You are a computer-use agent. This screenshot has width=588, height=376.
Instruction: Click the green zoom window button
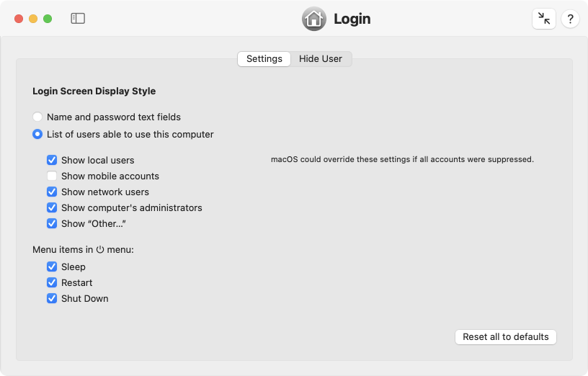[x=48, y=19]
